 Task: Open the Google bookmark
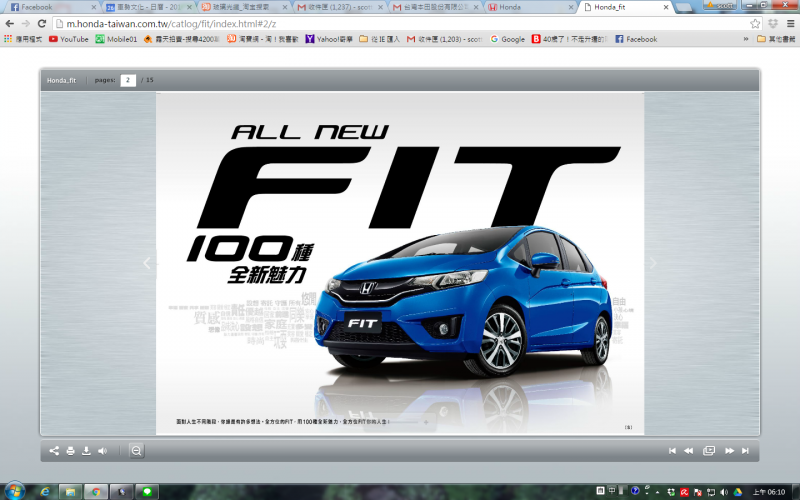pos(508,39)
